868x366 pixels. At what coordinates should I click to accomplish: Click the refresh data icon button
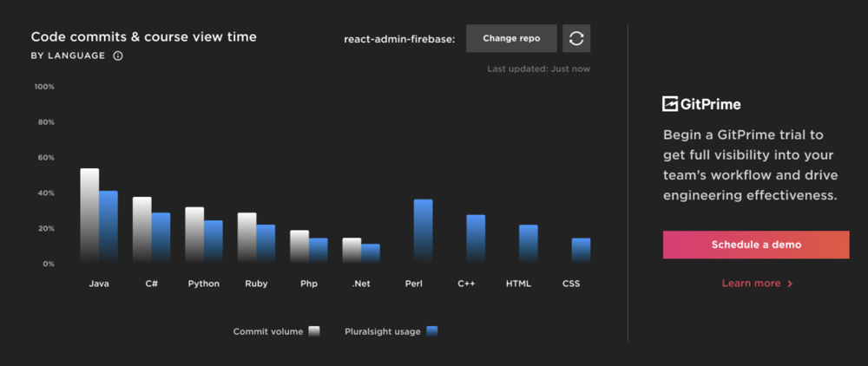click(x=576, y=38)
